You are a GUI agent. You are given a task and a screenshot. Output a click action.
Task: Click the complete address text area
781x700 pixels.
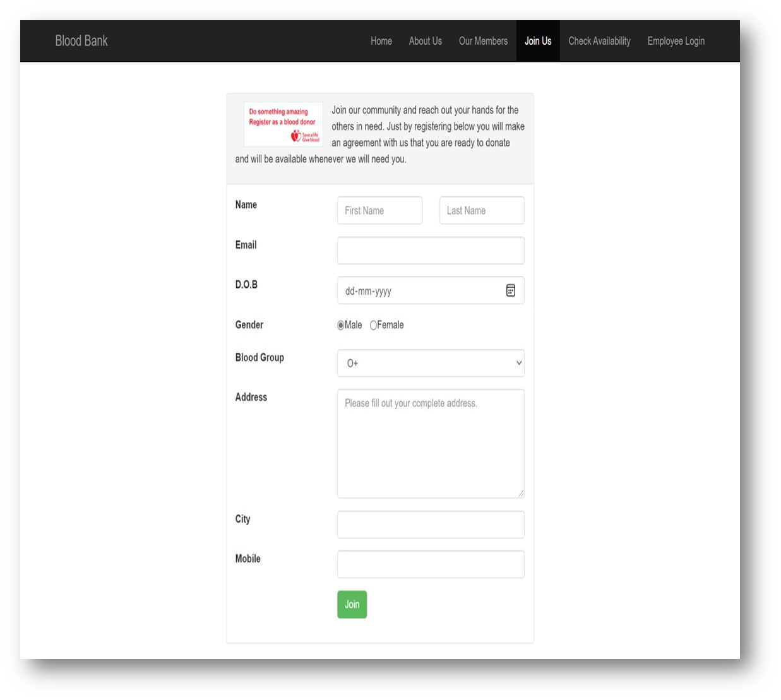[x=431, y=442]
